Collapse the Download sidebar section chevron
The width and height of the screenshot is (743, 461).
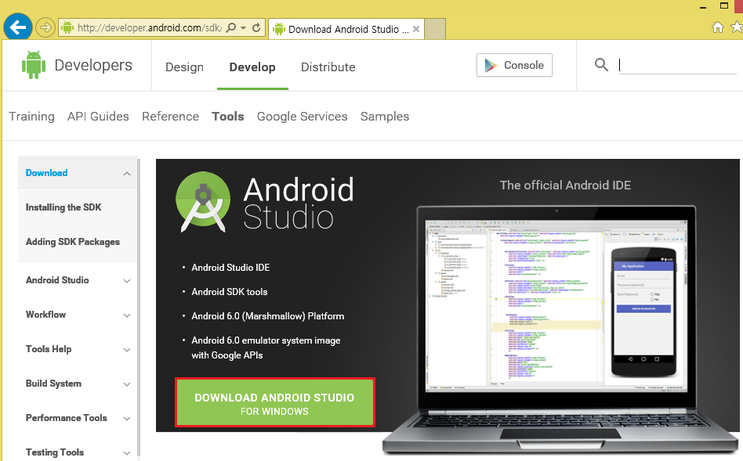[127, 173]
